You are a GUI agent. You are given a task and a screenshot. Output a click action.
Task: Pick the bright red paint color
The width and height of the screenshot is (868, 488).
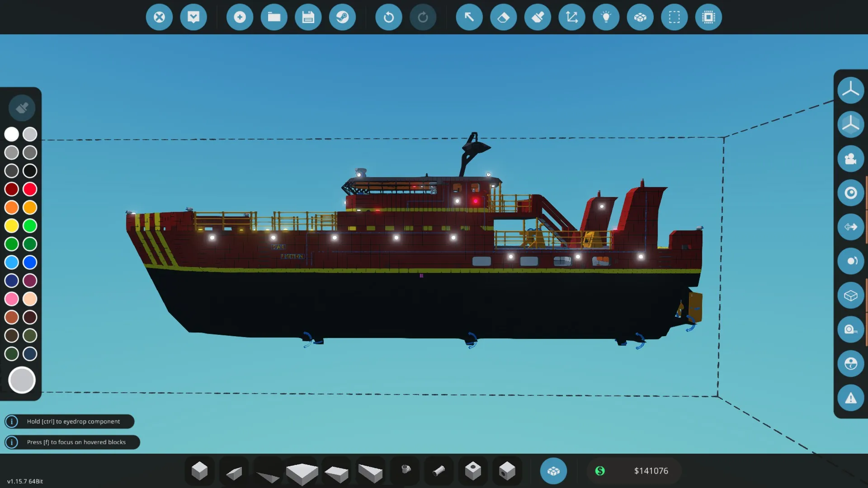30,189
